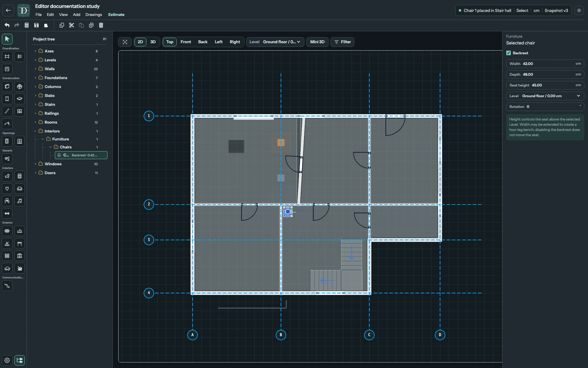The height and width of the screenshot is (368, 588).
Task: Switch to the Front view tab
Action: (186, 42)
